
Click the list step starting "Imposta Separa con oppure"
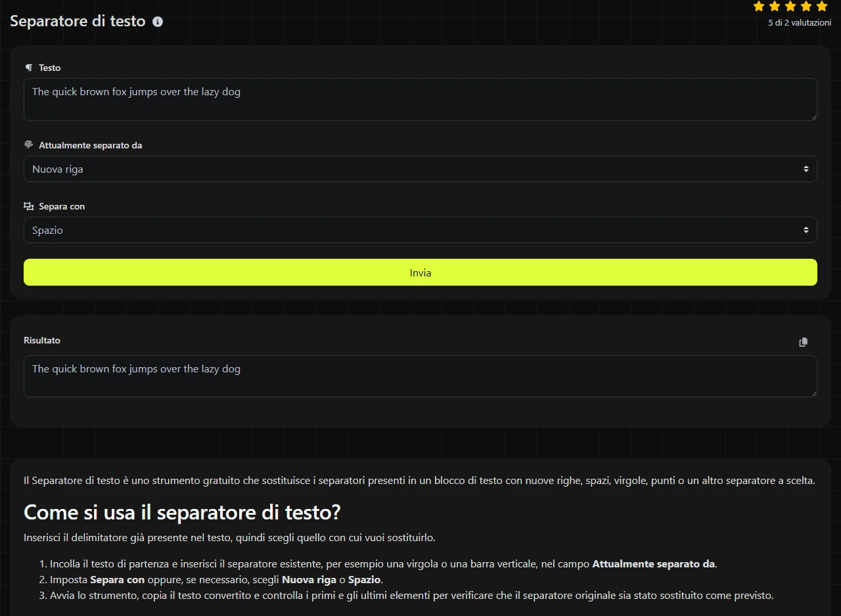click(x=216, y=580)
